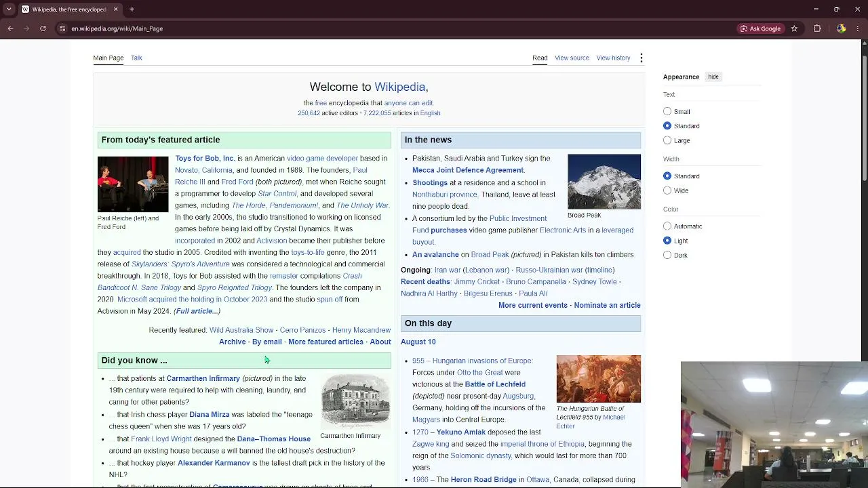Open the Broad Peak mountain image

click(604, 182)
